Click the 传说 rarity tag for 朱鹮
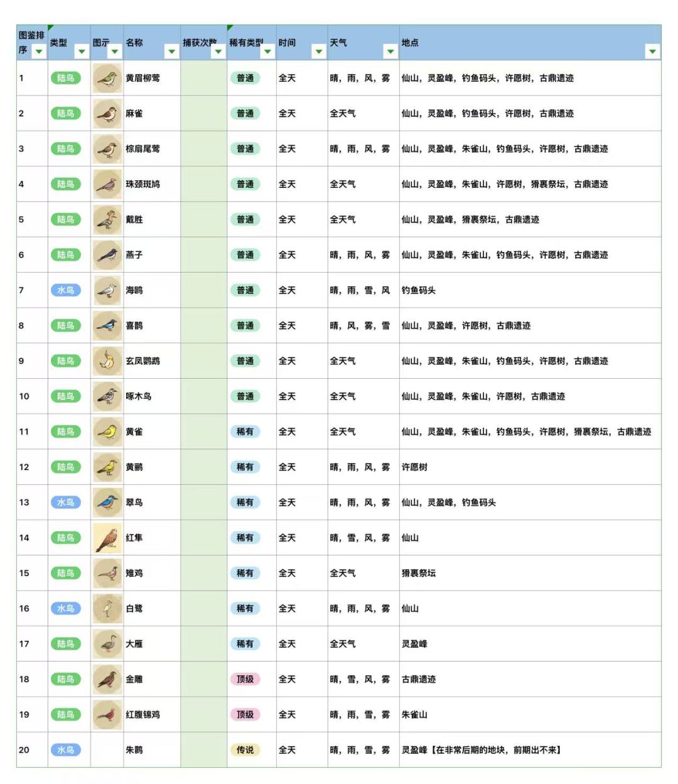The width and height of the screenshot is (678, 784). [245, 750]
